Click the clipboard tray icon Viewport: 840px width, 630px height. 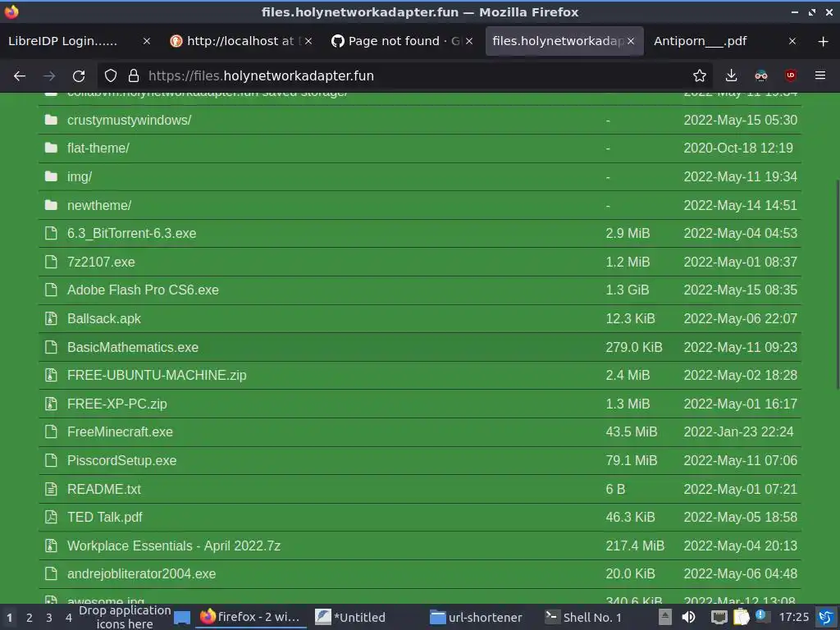click(741, 617)
